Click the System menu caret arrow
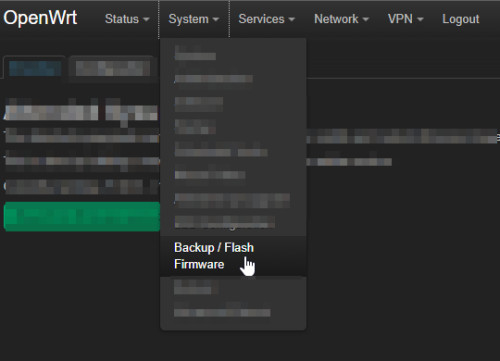This screenshot has height=361, width=500. [x=216, y=20]
